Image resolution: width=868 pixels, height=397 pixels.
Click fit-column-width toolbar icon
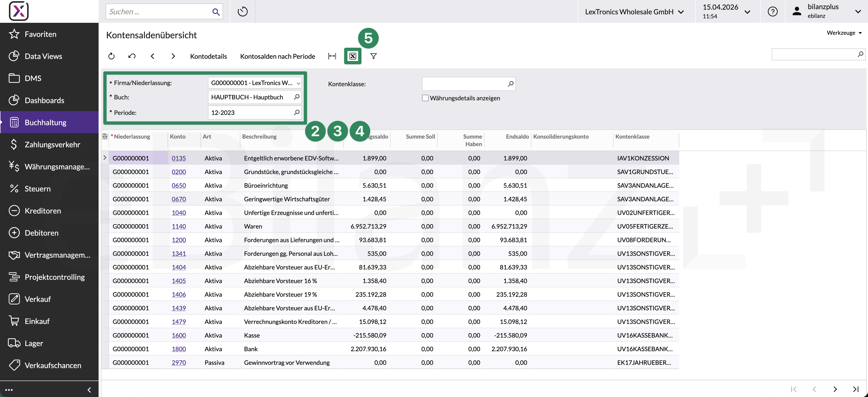point(332,56)
